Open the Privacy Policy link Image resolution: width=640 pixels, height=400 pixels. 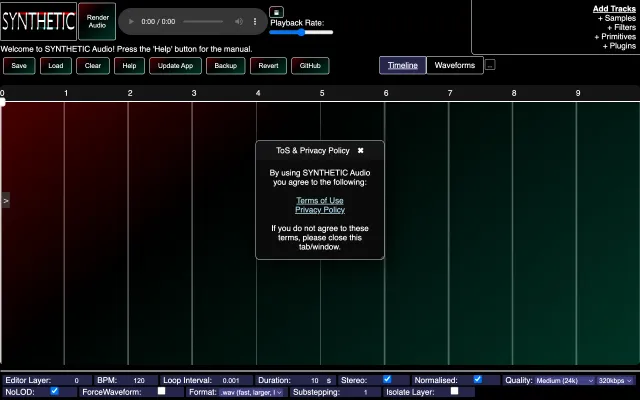(x=320, y=210)
